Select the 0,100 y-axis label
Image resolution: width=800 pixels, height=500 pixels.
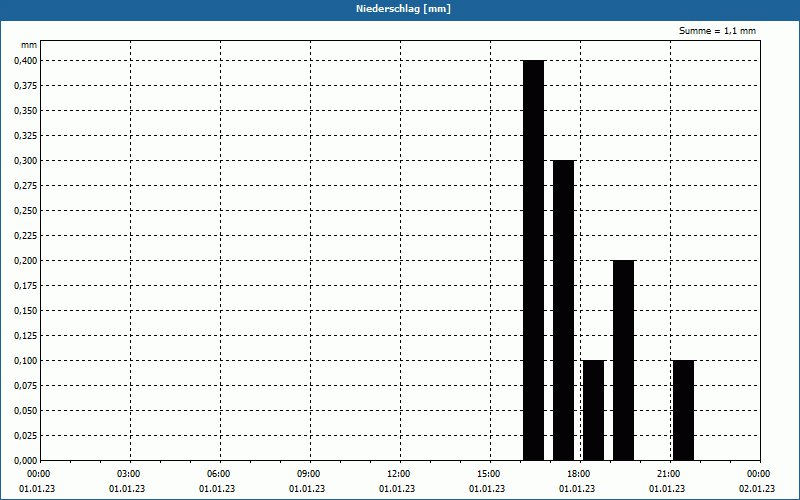[x=26, y=361]
